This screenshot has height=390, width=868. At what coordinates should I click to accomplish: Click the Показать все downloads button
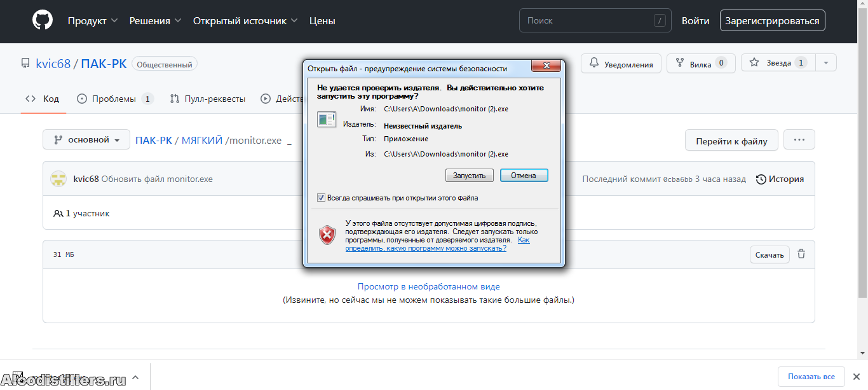(811, 376)
